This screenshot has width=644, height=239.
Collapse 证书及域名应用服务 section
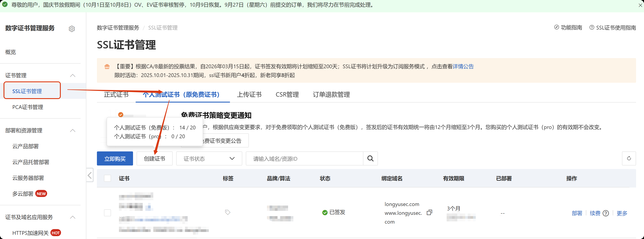tap(72, 217)
